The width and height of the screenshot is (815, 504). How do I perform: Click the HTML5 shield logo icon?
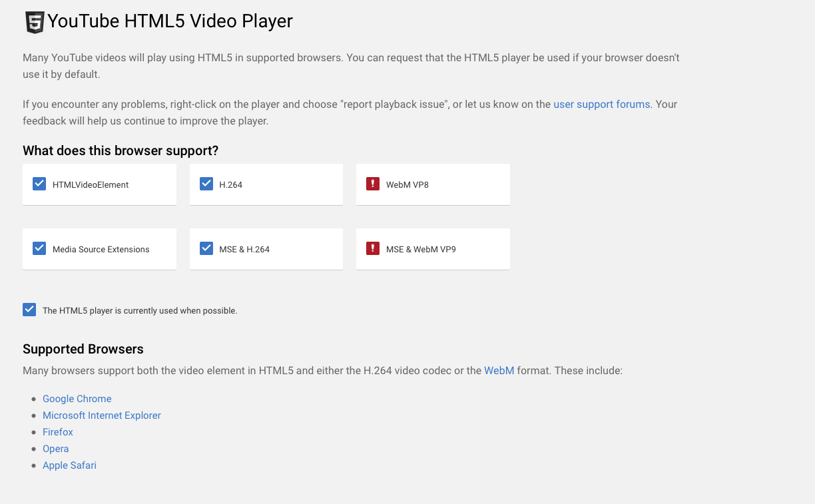(x=35, y=22)
